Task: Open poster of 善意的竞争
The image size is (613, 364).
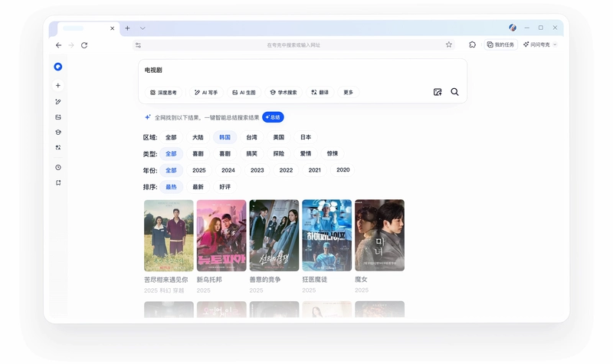Action: click(x=274, y=235)
